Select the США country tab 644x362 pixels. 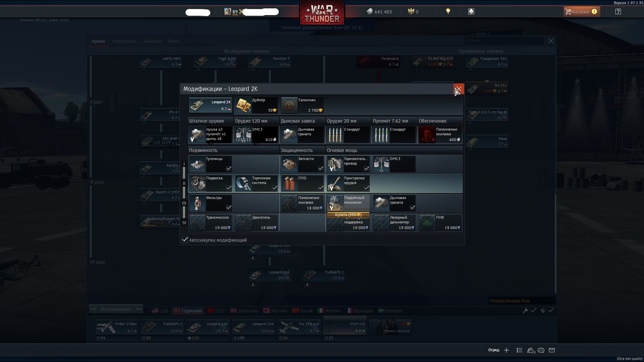pos(160,311)
